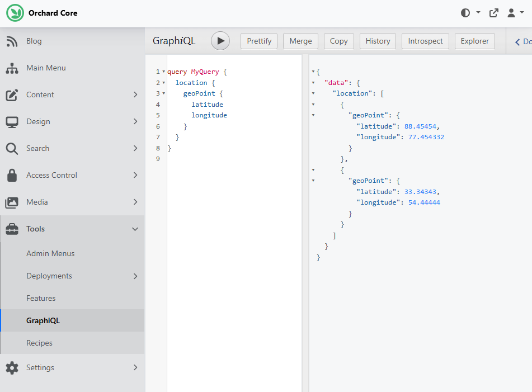Expand the Deployments submenu chevron
The width and height of the screenshot is (532, 392).
(135, 276)
